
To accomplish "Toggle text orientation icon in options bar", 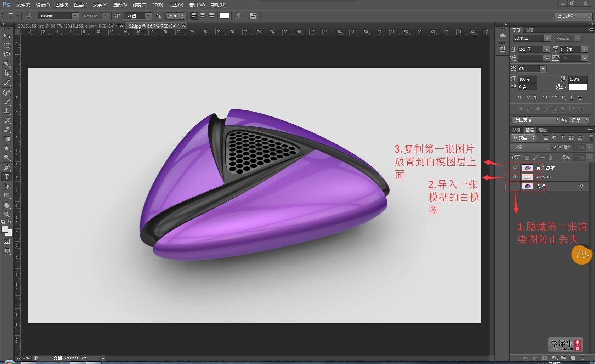I will [x=29, y=16].
